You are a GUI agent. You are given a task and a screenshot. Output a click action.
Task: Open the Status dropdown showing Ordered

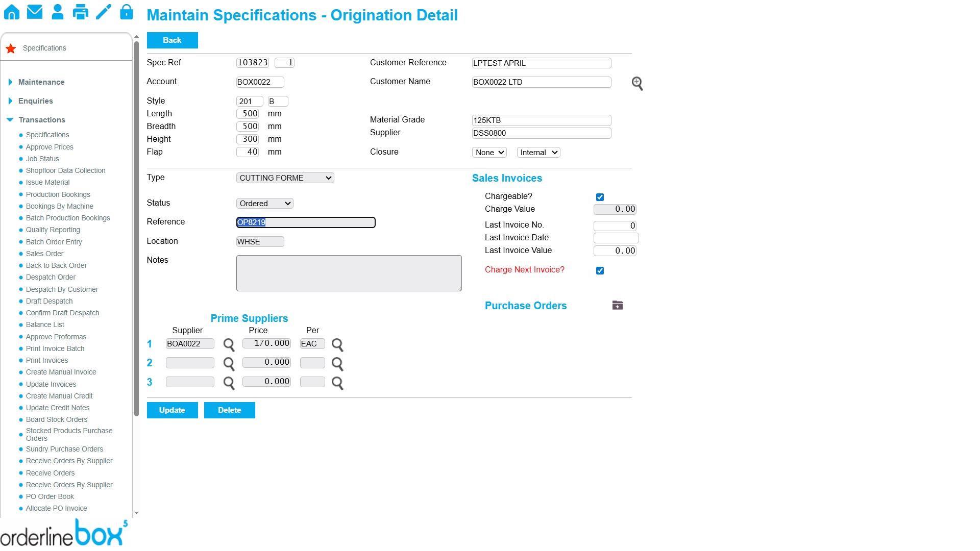264,204
